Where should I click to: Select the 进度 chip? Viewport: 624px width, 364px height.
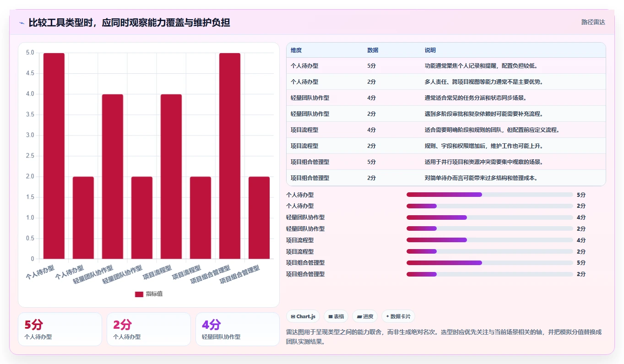click(365, 316)
